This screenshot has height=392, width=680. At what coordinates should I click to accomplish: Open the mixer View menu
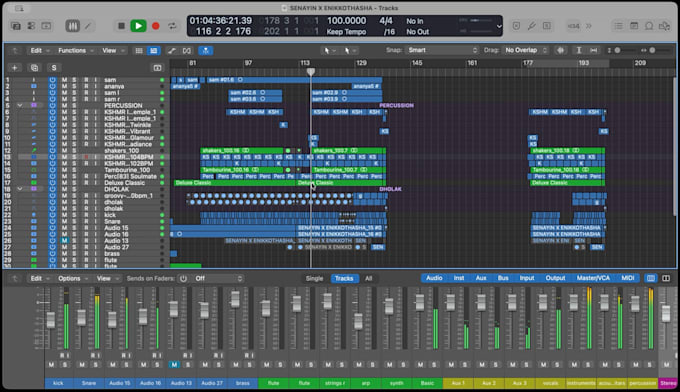[x=107, y=278]
